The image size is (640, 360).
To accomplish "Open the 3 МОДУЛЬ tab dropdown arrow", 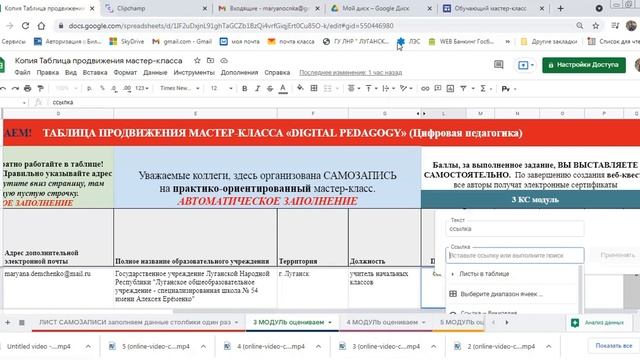I will pyautogui.click(x=330, y=322).
